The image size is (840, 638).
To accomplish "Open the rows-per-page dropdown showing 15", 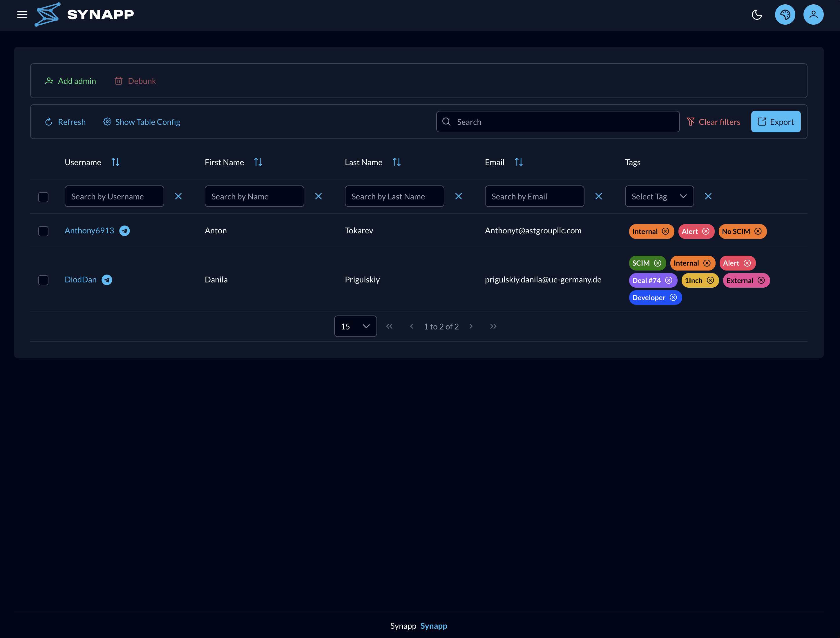I will (x=355, y=326).
